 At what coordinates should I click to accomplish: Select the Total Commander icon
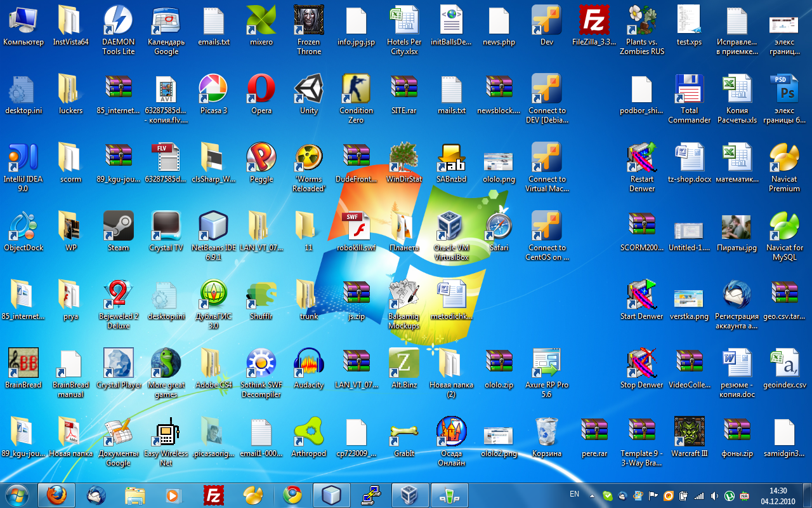[x=689, y=90]
